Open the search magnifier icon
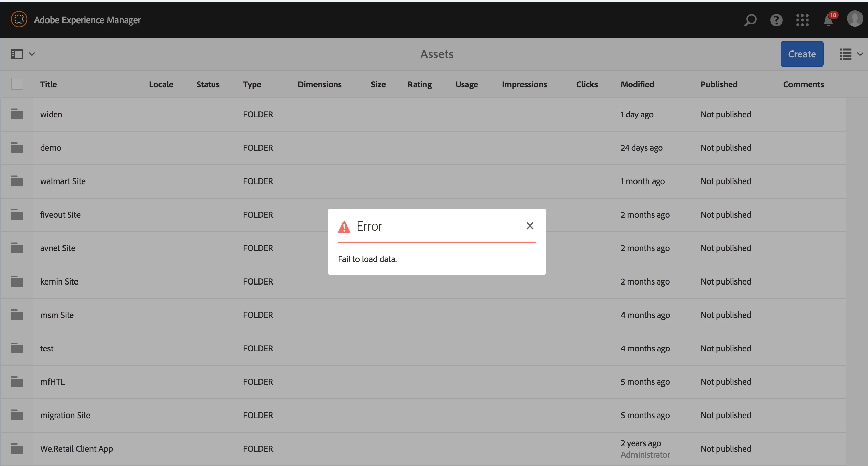This screenshot has height=466, width=868. point(750,20)
